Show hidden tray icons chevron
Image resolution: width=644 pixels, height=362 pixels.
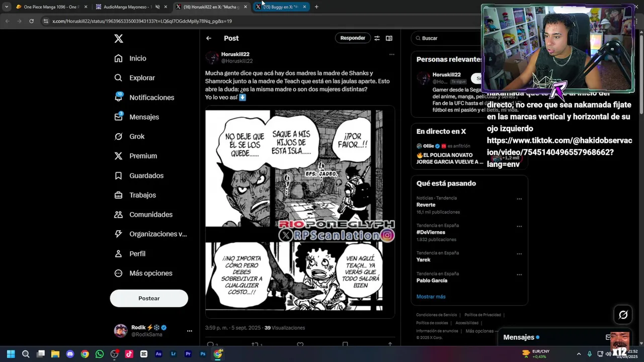[579, 354]
